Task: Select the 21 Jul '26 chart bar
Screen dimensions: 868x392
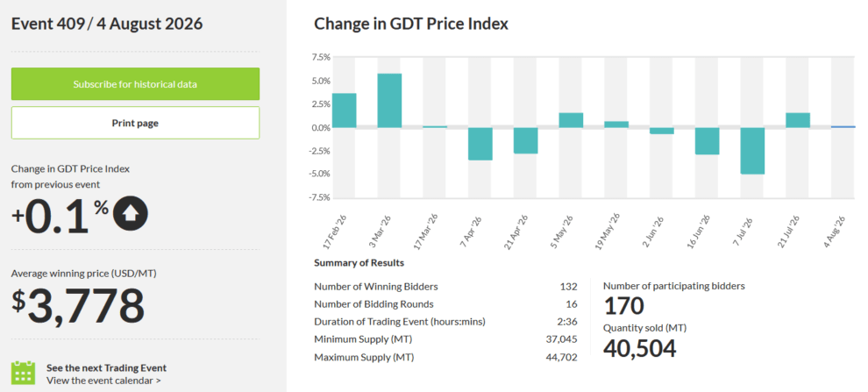Action: point(798,120)
